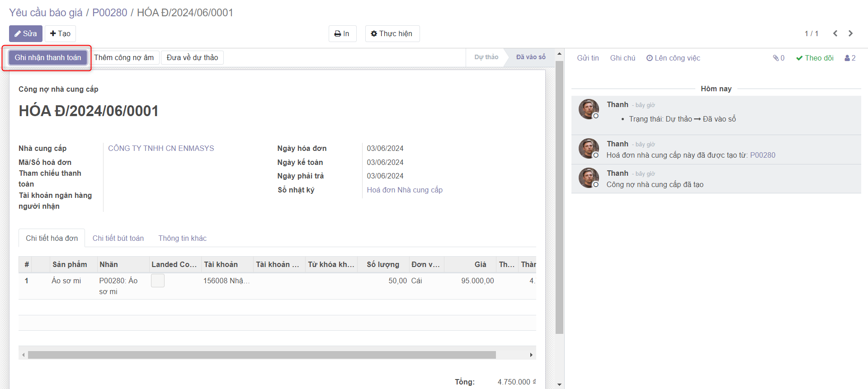Click the horizontal scrollbar under invoice lines

[261, 355]
